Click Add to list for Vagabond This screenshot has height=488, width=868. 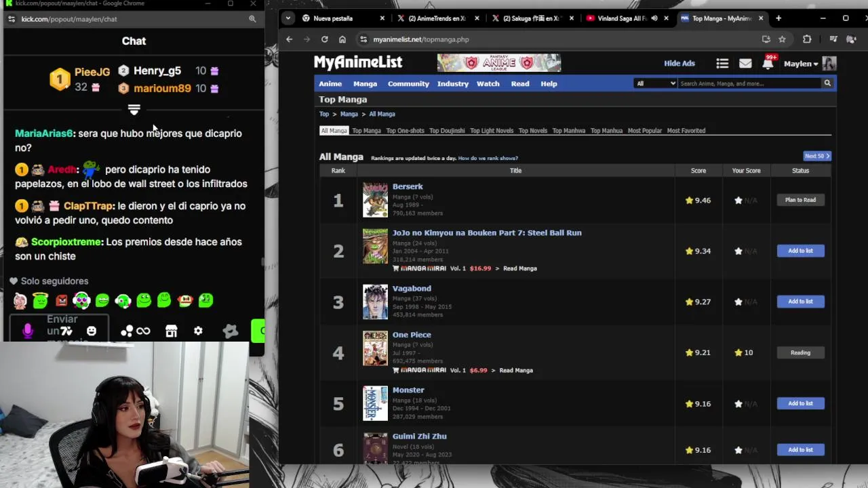(800, 302)
